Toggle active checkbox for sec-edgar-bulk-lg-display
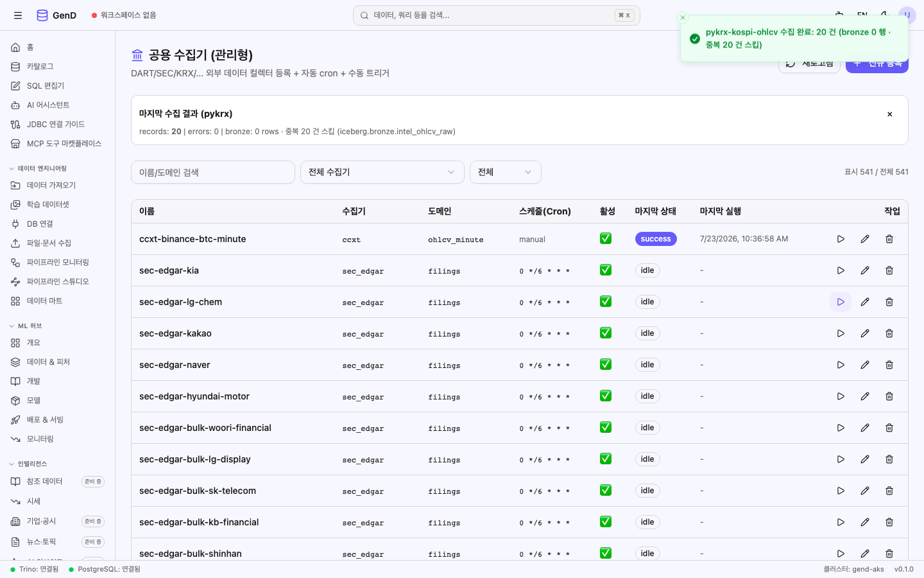Image resolution: width=924 pixels, height=578 pixels. pos(606,459)
